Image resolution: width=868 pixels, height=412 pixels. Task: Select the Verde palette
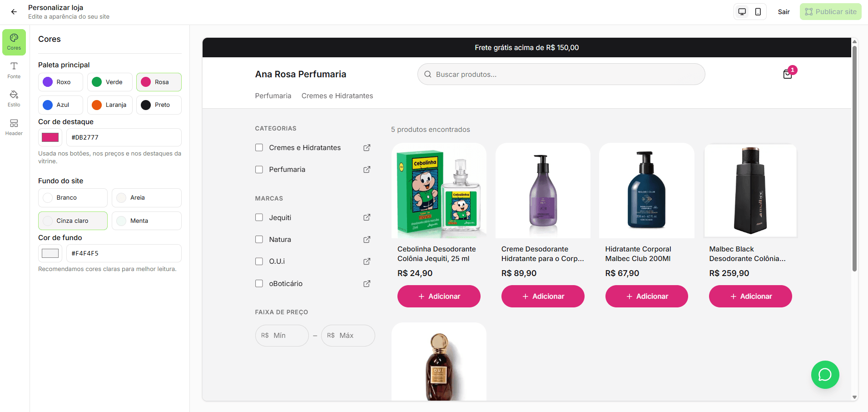pos(110,82)
